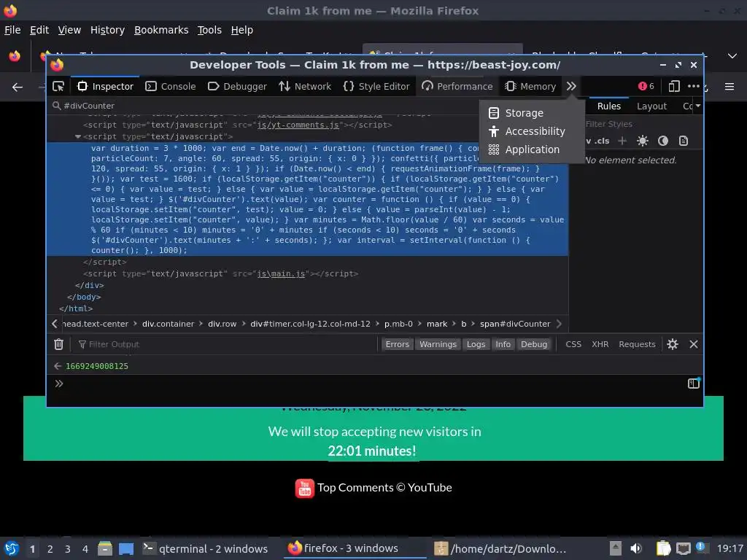The image size is (747, 560).
Task: Select div.container in the breadcrumbs
Action: 169,324
